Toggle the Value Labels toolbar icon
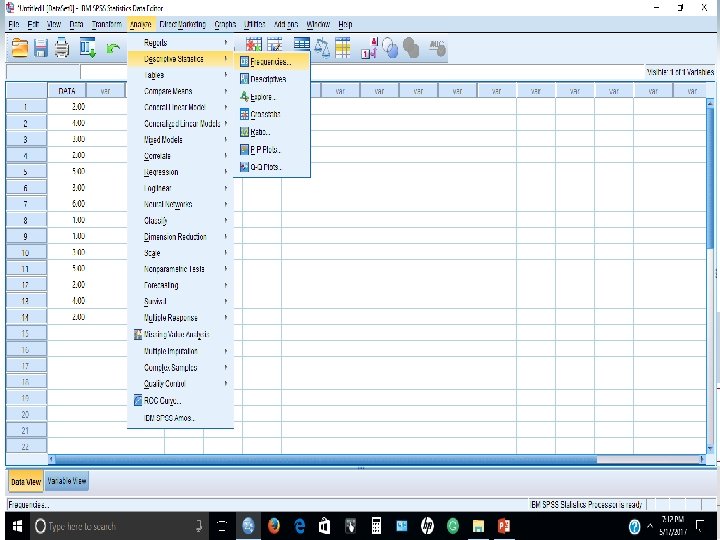Viewport: 720px width, 540px height. [x=370, y=48]
